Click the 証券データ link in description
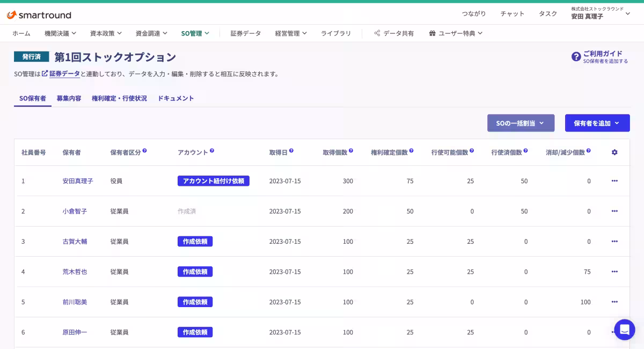Viewport: 644px width, 349px height. [x=64, y=74]
